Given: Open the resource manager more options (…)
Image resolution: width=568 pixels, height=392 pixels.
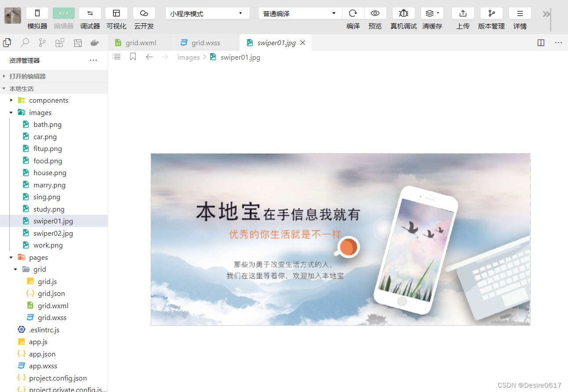Looking at the screenshot, I should click(93, 60).
